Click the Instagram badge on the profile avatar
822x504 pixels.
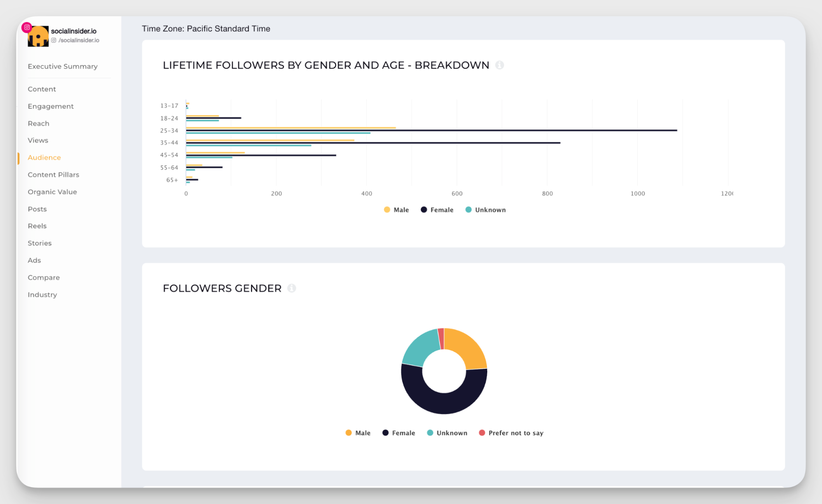(27, 27)
